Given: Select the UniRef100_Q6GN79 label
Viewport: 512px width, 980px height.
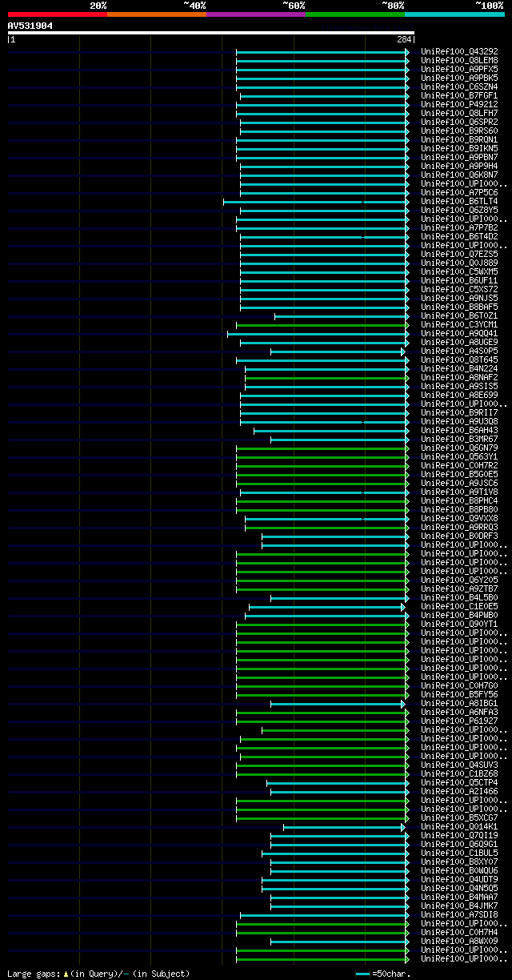Looking at the screenshot, I should tap(459, 448).
